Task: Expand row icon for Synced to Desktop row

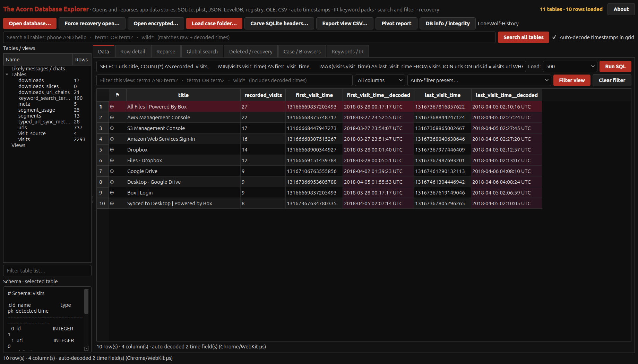Action: coord(112,203)
